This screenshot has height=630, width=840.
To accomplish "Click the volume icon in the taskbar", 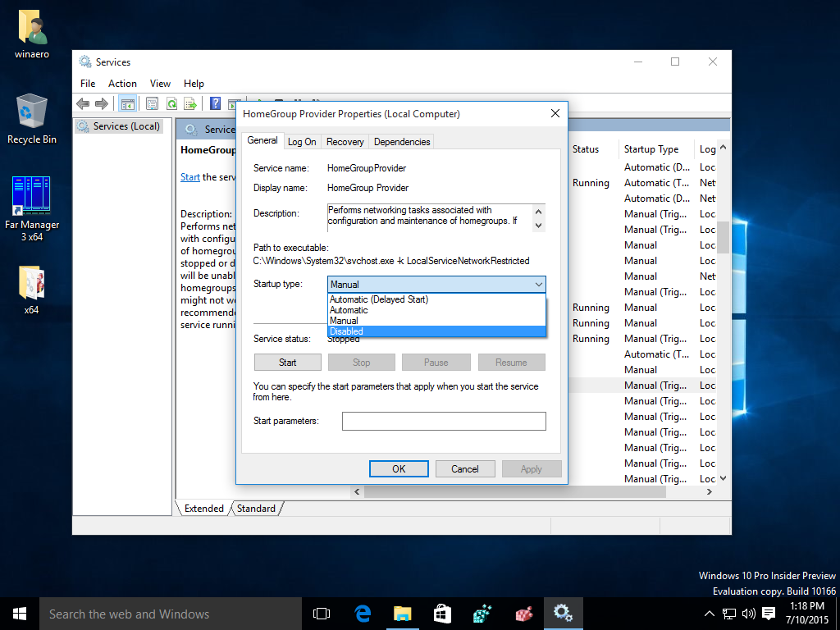I will coord(747,613).
